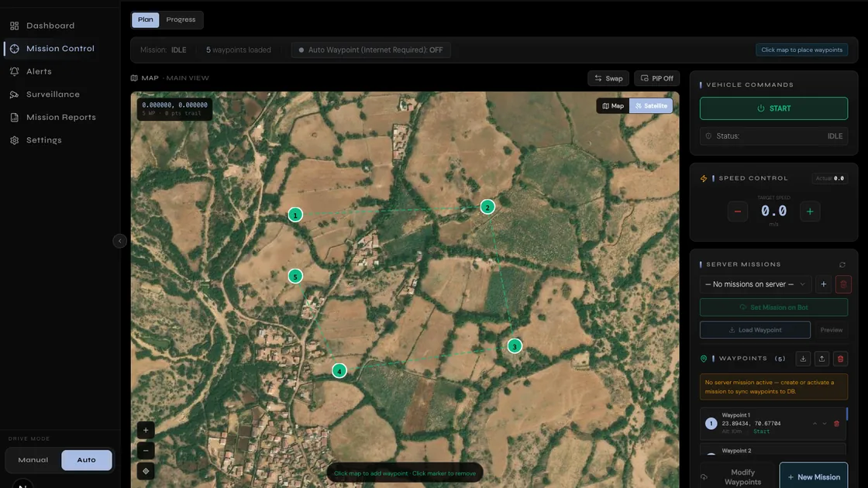Collapse the sidebar with the chevron handle
Viewport: 868px width, 488px height.
point(119,241)
